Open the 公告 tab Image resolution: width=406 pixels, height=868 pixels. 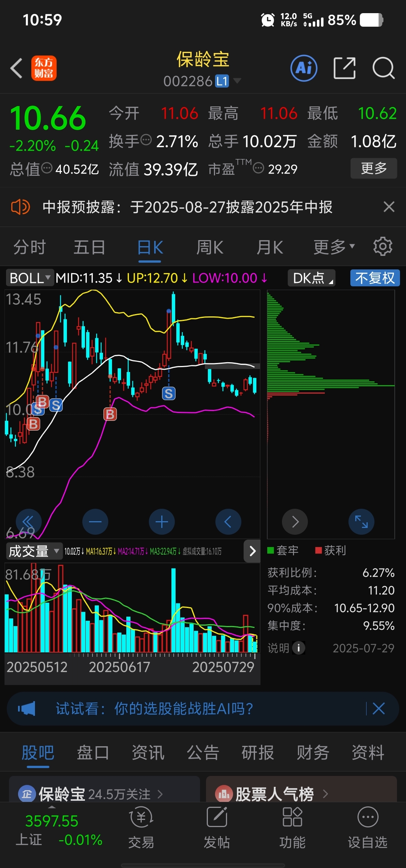[x=203, y=753]
